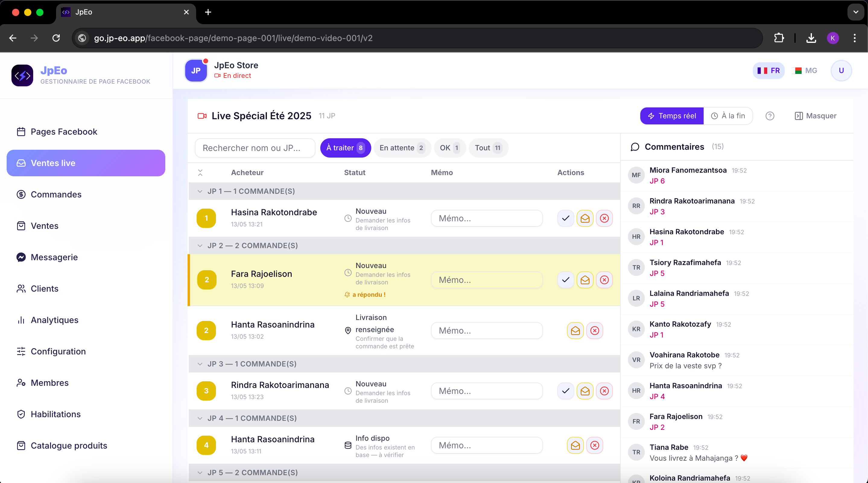Click the JP store avatar
Image resolution: width=868 pixels, height=483 pixels.
(x=196, y=71)
